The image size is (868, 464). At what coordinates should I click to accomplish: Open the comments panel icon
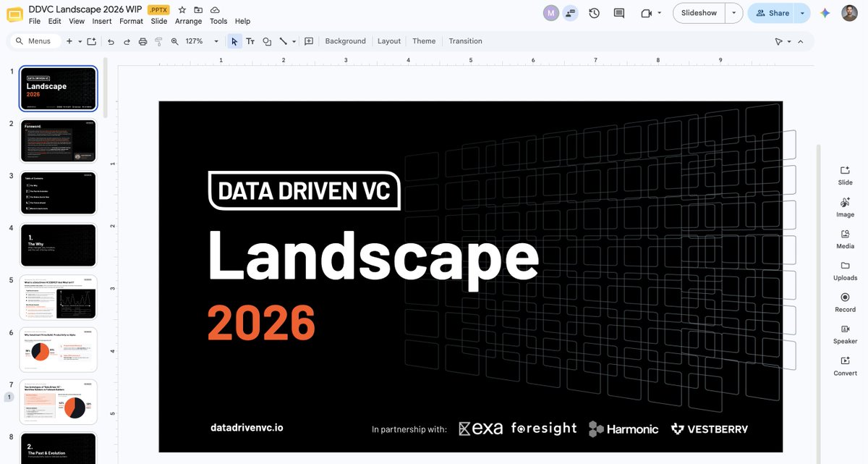pyautogui.click(x=618, y=13)
